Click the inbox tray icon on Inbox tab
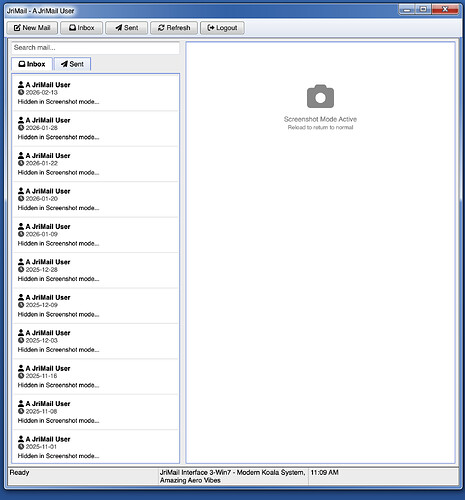The height and width of the screenshot is (500, 465). [x=22, y=64]
